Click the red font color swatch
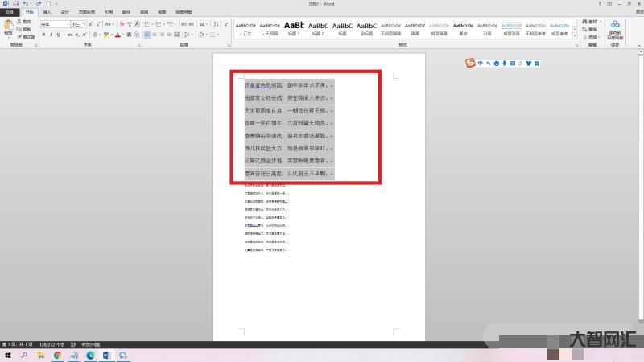 point(118,35)
